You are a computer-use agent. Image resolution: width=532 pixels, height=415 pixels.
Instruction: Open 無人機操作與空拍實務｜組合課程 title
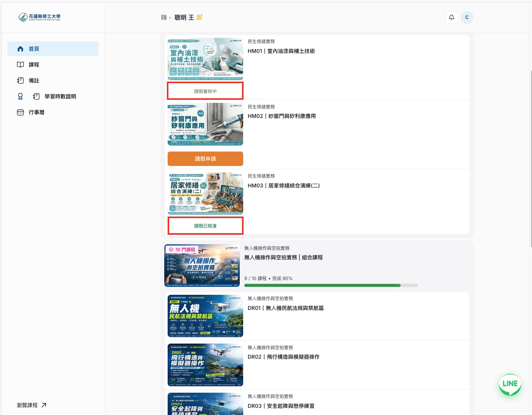tap(284, 257)
